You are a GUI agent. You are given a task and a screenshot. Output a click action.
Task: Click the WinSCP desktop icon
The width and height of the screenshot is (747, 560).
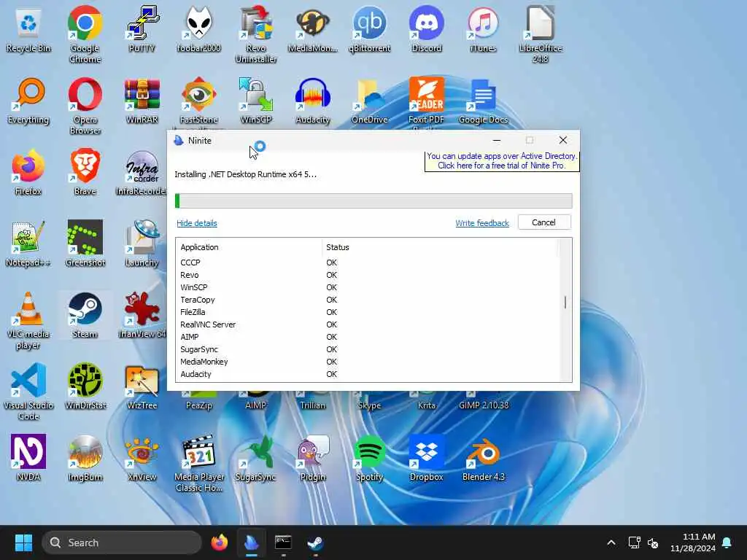pyautogui.click(x=256, y=101)
